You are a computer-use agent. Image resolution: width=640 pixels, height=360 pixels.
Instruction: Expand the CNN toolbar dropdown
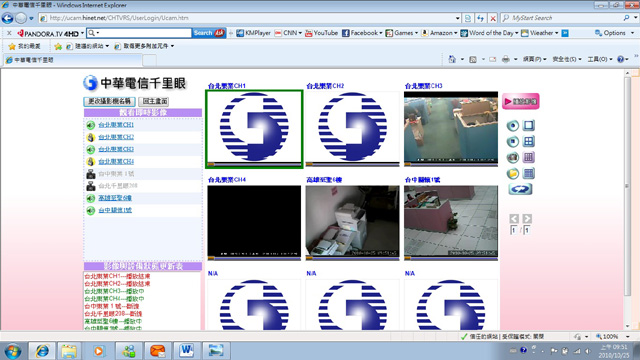tap(300, 33)
